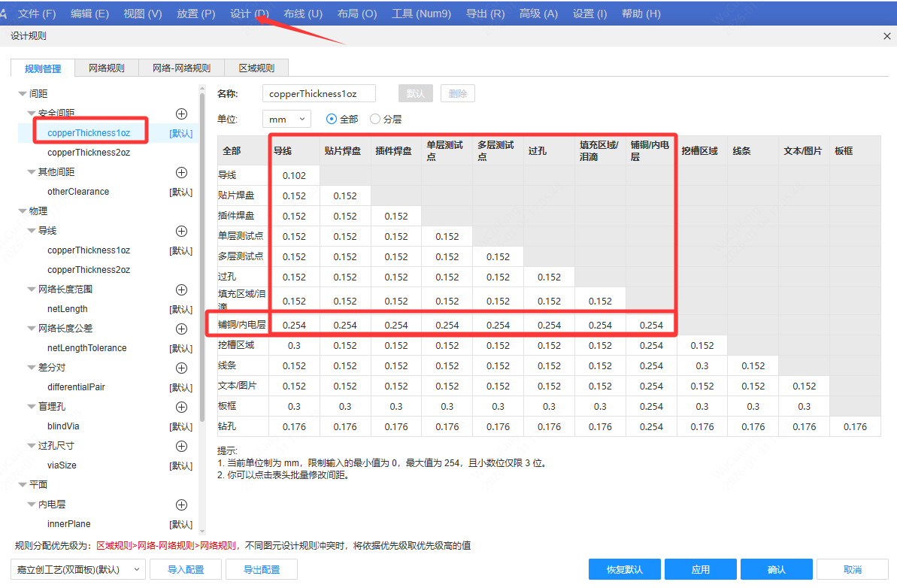Click the 导入配置 button
This screenshot has width=897, height=588.
click(x=185, y=570)
